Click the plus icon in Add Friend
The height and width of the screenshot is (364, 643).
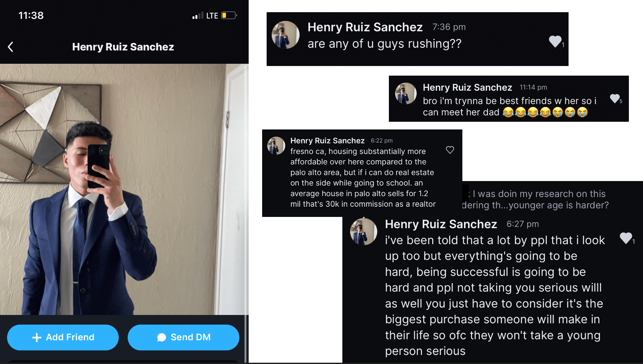coord(37,337)
